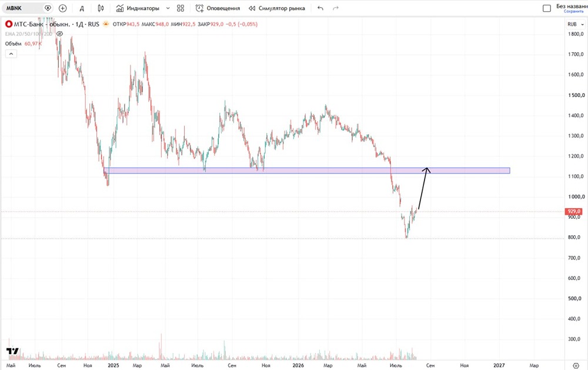The width and height of the screenshot is (588, 370).
Task: Open the indicator templates grid icon
Action: point(181,8)
